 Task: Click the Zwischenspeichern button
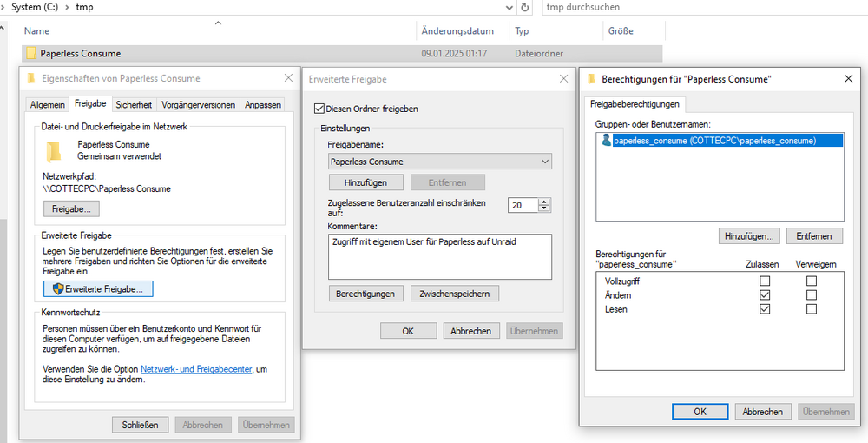pyautogui.click(x=455, y=294)
